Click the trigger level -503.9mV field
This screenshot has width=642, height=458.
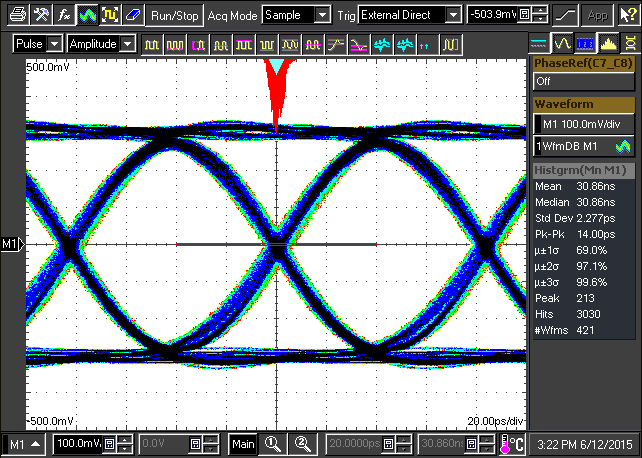492,15
